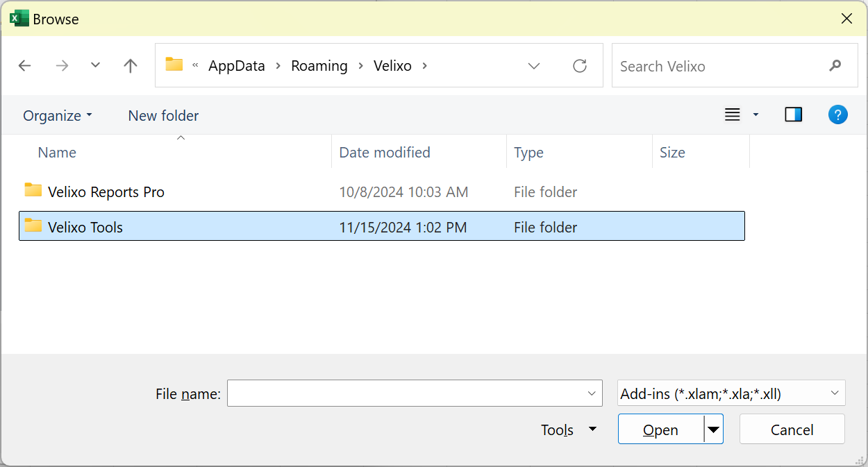This screenshot has height=467, width=868.
Task: Cancel the Browse dialog
Action: tap(792, 430)
